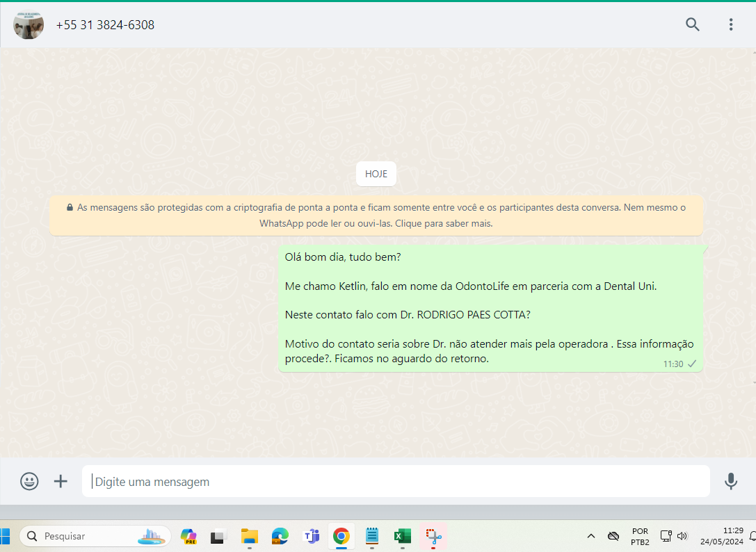Open Google Chrome from the taskbar
756x552 pixels.
click(x=341, y=536)
